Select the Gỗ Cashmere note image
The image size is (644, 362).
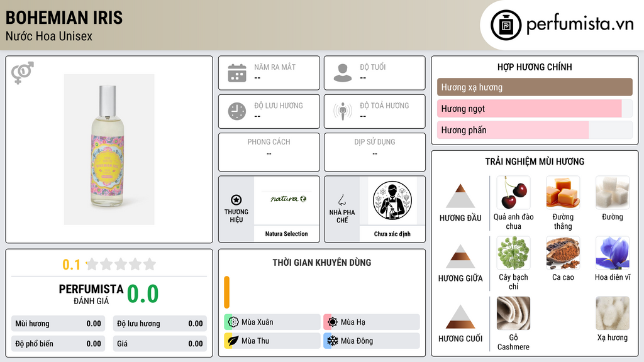tap(513, 314)
